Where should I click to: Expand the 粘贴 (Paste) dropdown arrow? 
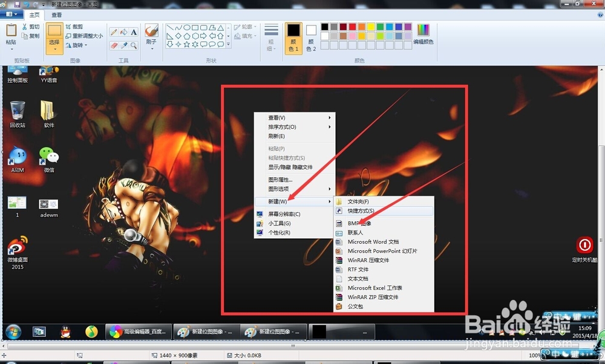(x=11, y=50)
